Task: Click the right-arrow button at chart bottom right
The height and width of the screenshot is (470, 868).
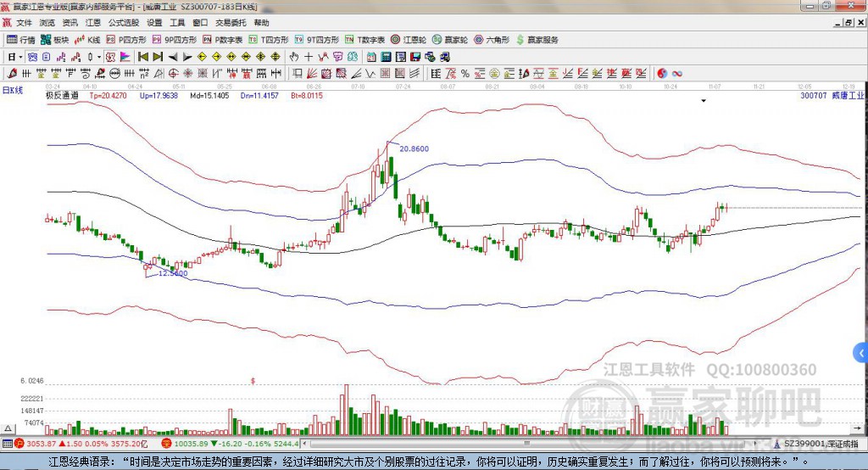Action: click(x=858, y=428)
